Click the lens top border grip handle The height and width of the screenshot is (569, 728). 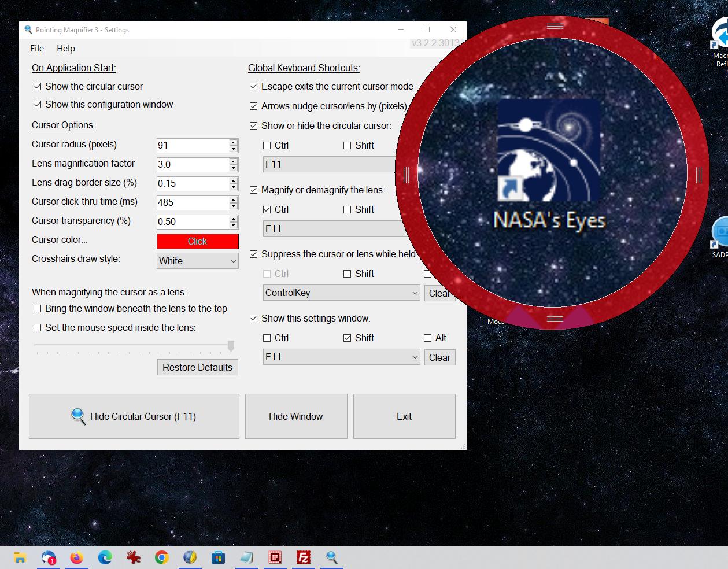click(555, 26)
